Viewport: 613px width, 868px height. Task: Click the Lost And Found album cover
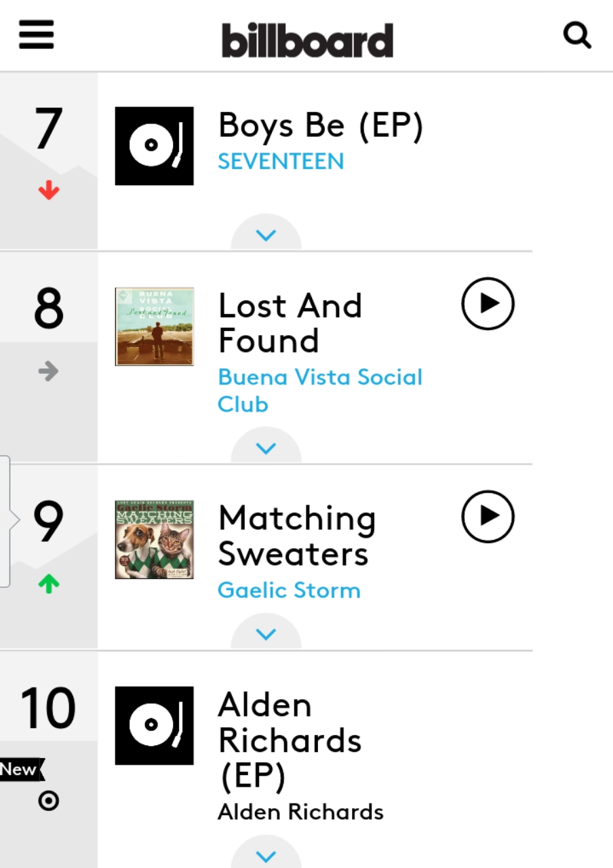(154, 326)
